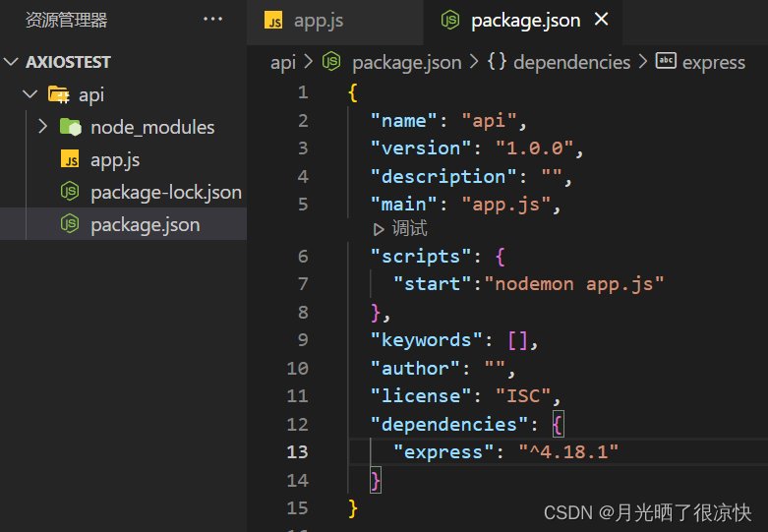
Task: Click the JS icon beside app.js in tree
Action: [x=71, y=159]
